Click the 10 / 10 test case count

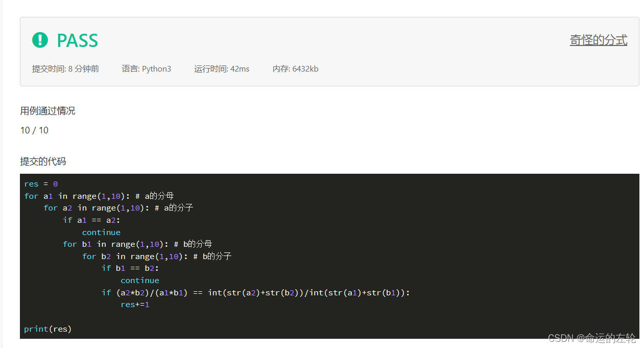coord(34,130)
